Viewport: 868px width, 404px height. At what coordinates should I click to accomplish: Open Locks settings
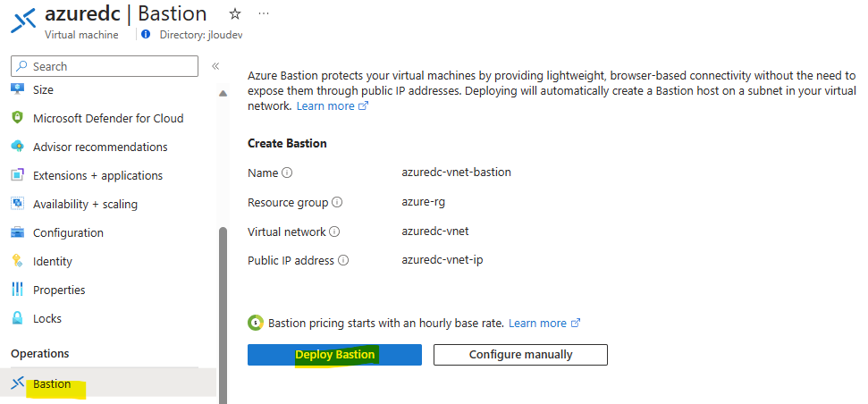coord(47,319)
